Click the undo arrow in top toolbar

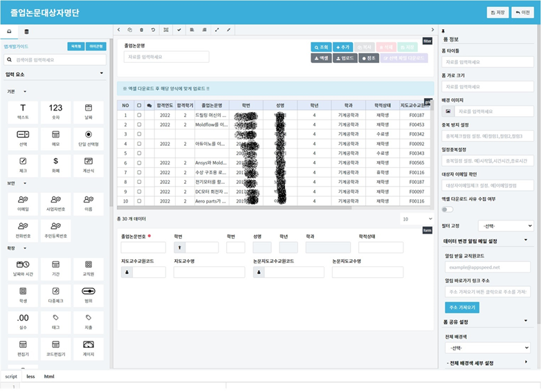point(153,30)
